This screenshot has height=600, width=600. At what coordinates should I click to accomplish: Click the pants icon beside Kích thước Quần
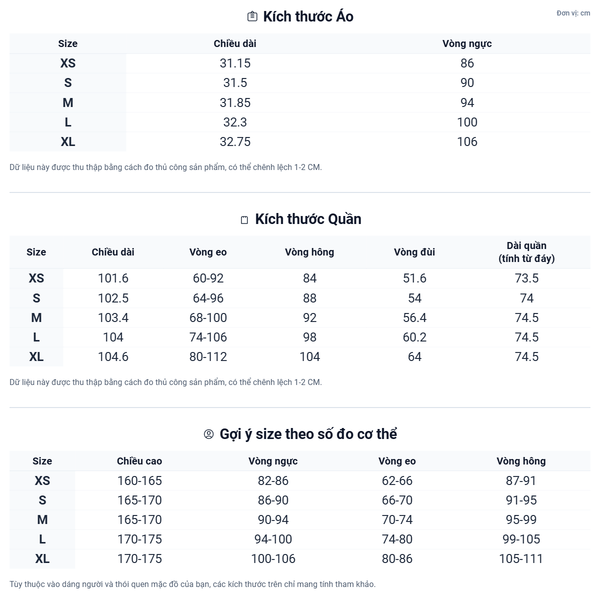pyautogui.click(x=244, y=220)
